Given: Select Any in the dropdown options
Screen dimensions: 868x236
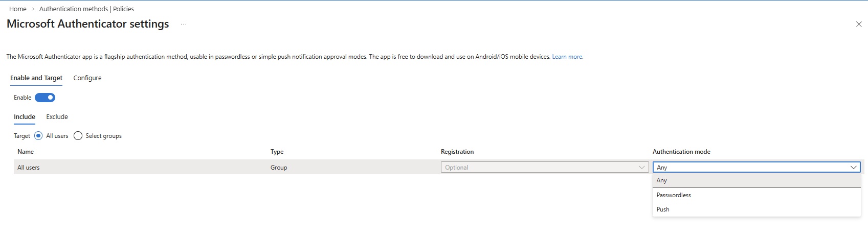Looking at the screenshot, I should click(x=662, y=180).
